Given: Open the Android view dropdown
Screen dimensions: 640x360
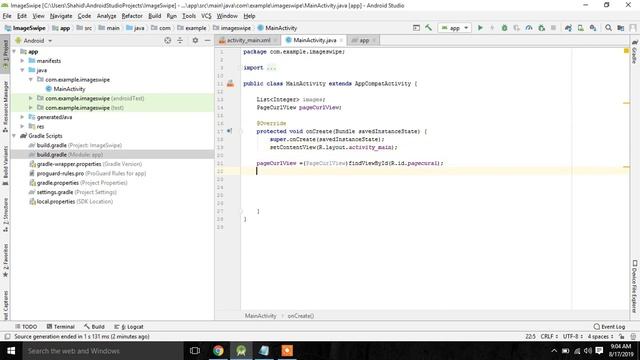Looking at the screenshot, I should click(34, 40).
